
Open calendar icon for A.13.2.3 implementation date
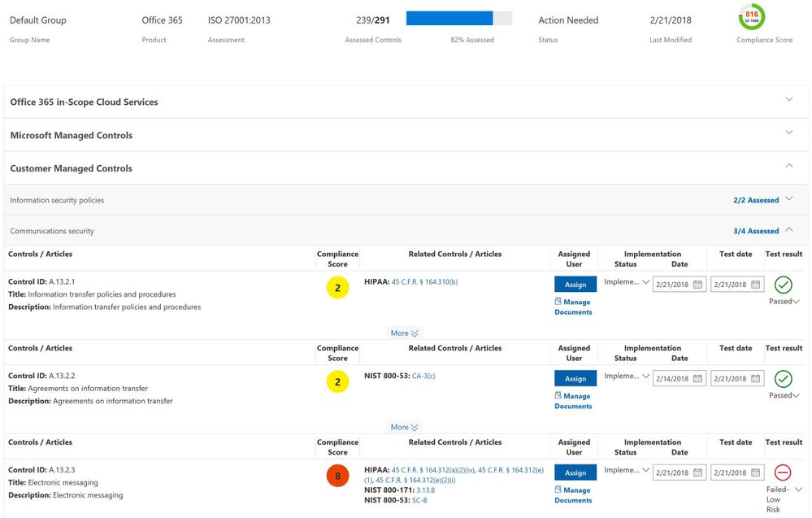[697, 472]
